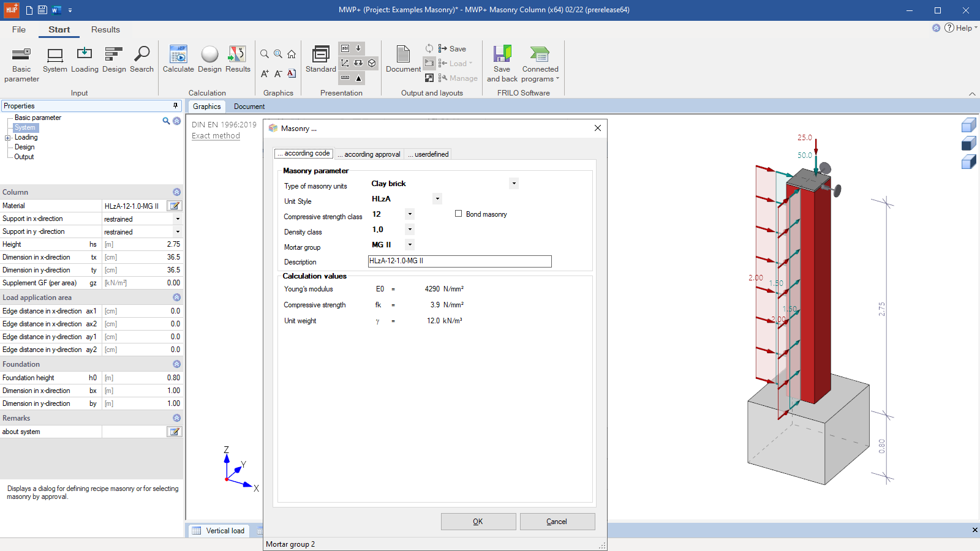This screenshot has width=980, height=551.
Task: Open the Unit Style HLzA dropdown
Action: tap(437, 198)
